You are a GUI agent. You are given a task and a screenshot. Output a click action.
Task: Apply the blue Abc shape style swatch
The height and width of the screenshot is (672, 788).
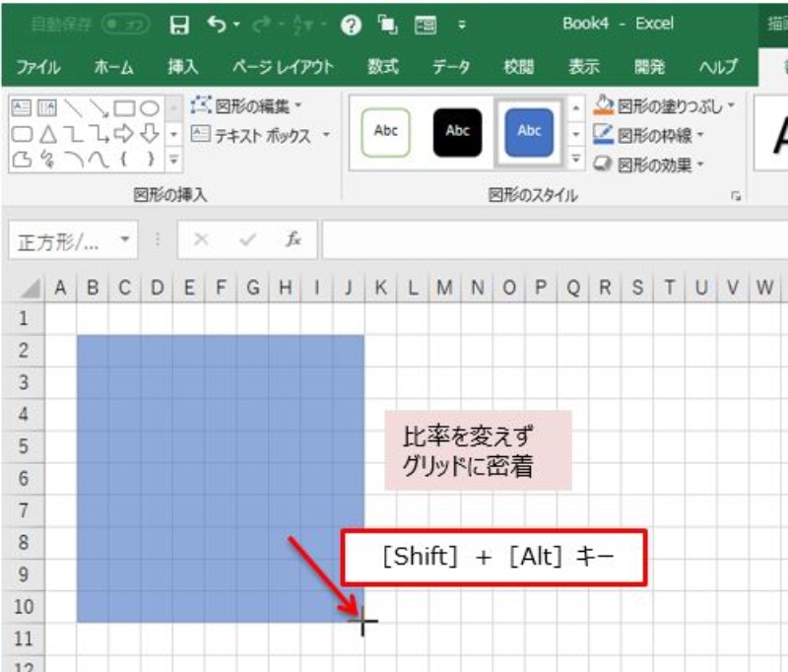529,131
